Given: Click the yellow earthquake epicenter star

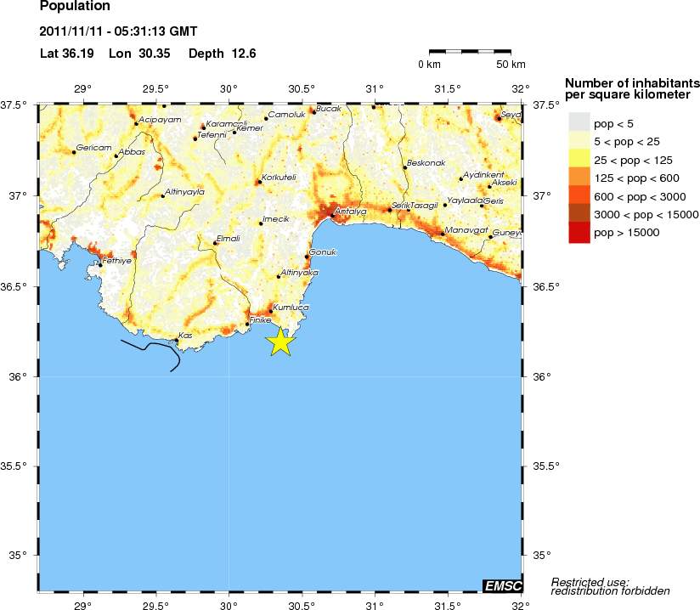Looking at the screenshot, I should 281,342.
